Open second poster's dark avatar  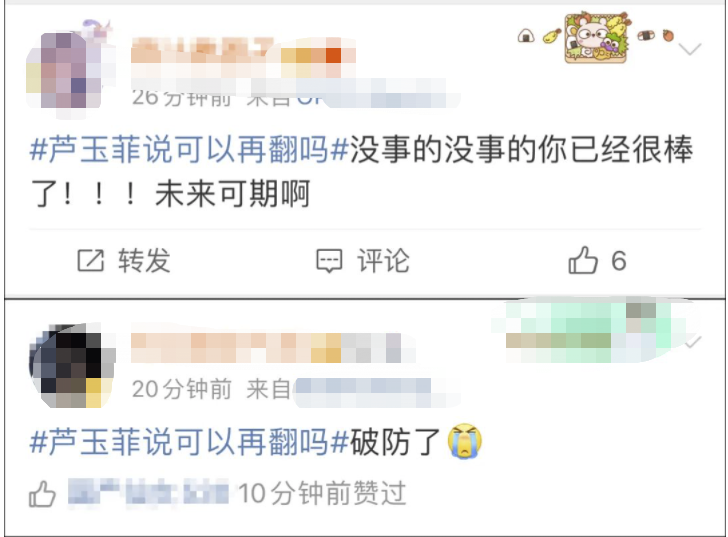[72, 365]
